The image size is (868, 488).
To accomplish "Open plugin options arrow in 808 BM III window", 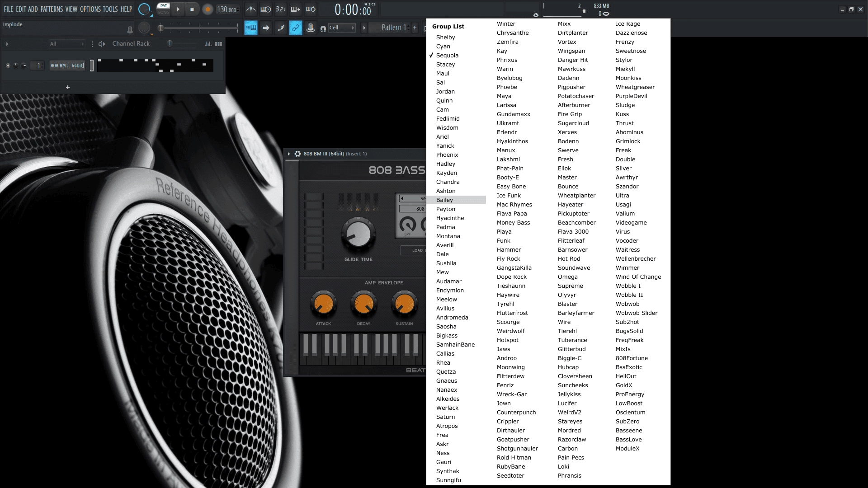I will pos(289,154).
